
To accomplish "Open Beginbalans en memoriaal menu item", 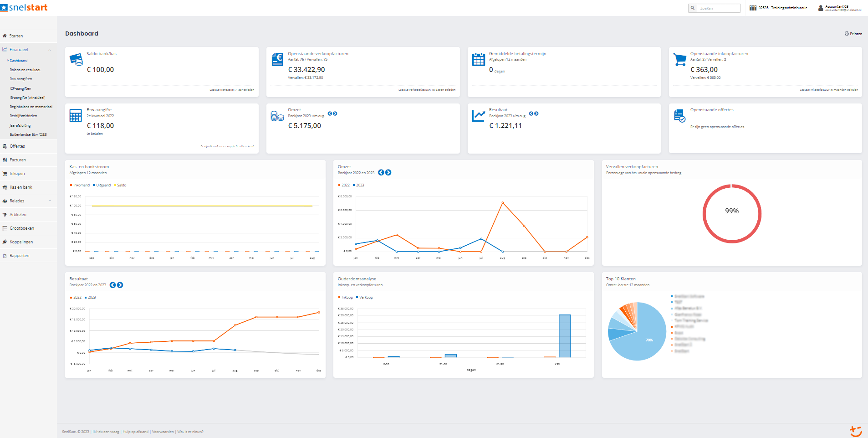I will (x=31, y=107).
